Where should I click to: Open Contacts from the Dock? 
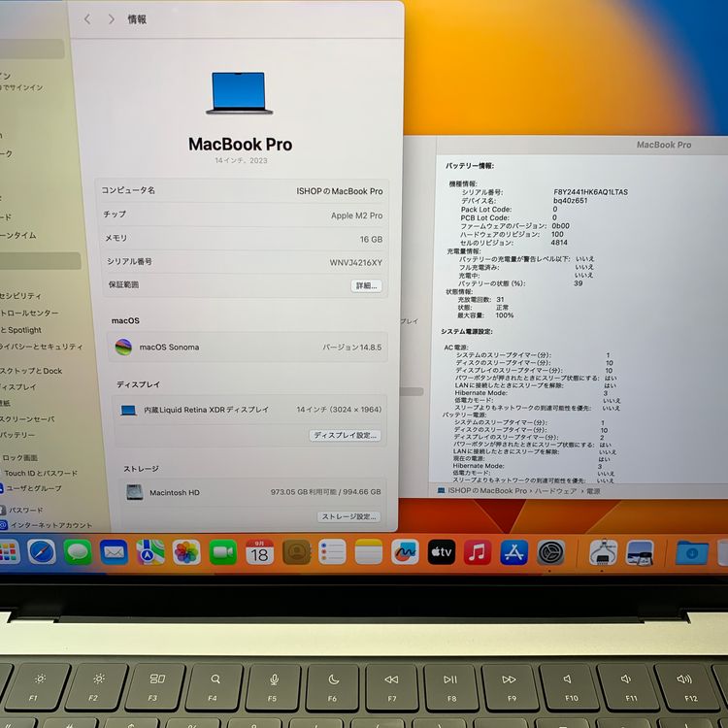coord(296,552)
